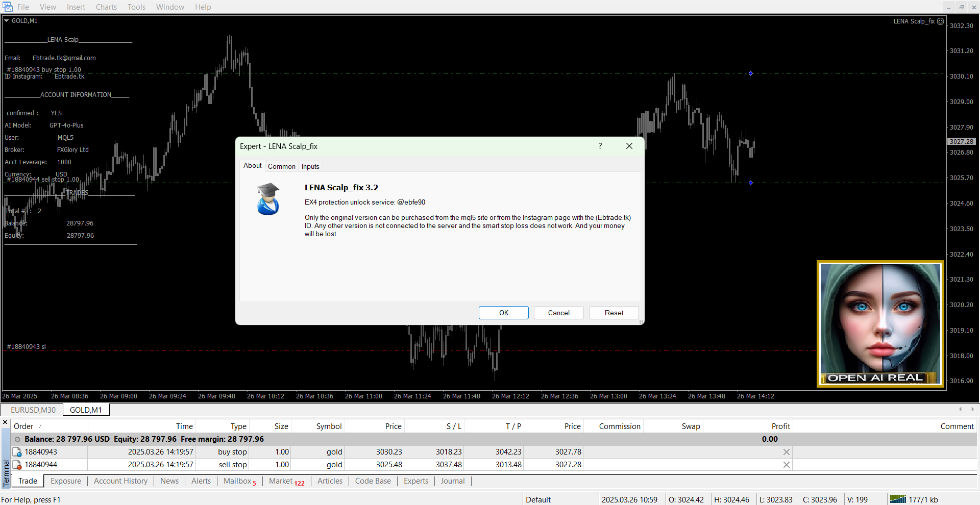Open the File menu
Image resolution: width=980 pixels, height=505 pixels.
click(x=23, y=7)
